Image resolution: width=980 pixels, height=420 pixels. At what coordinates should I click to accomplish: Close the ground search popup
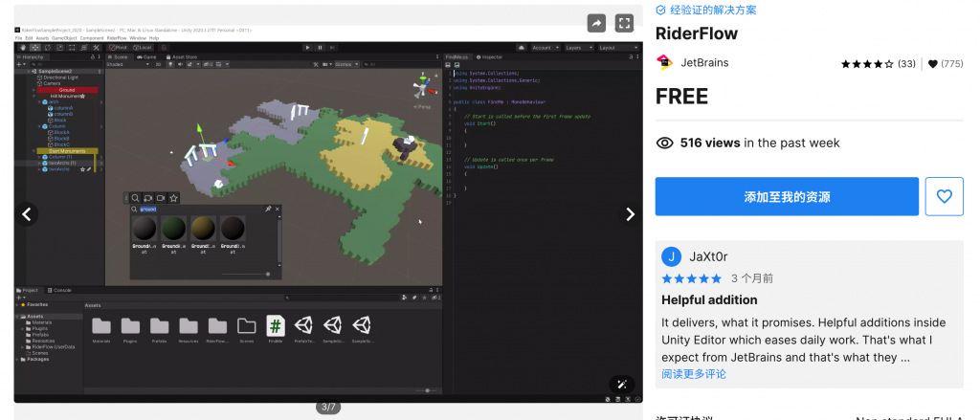(x=277, y=210)
